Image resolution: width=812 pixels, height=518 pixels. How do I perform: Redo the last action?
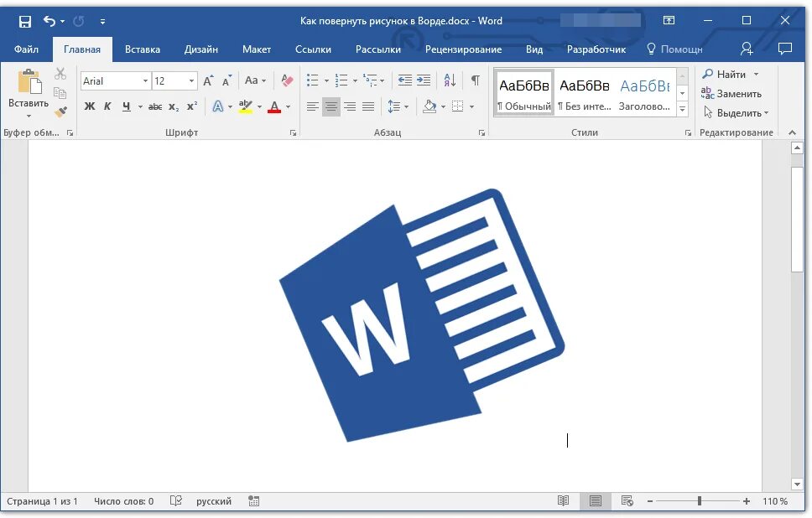coord(79,21)
